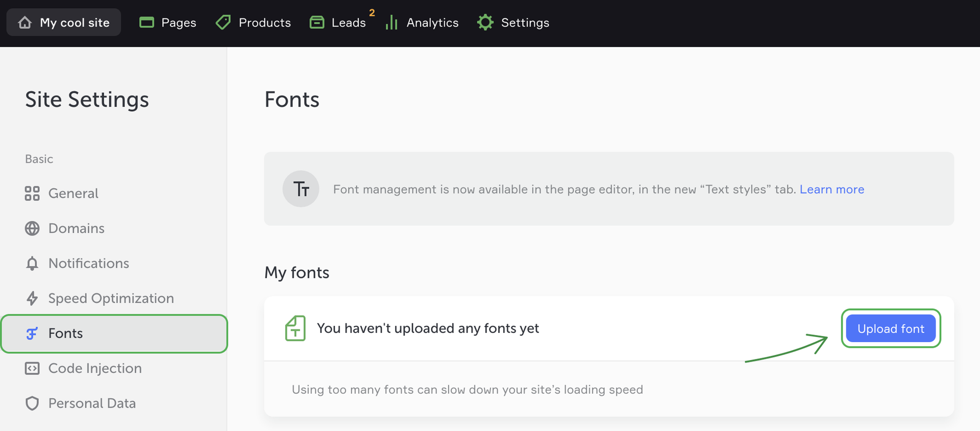This screenshot has height=431, width=980.
Task: Click the Settings gear icon
Action: 485,22
